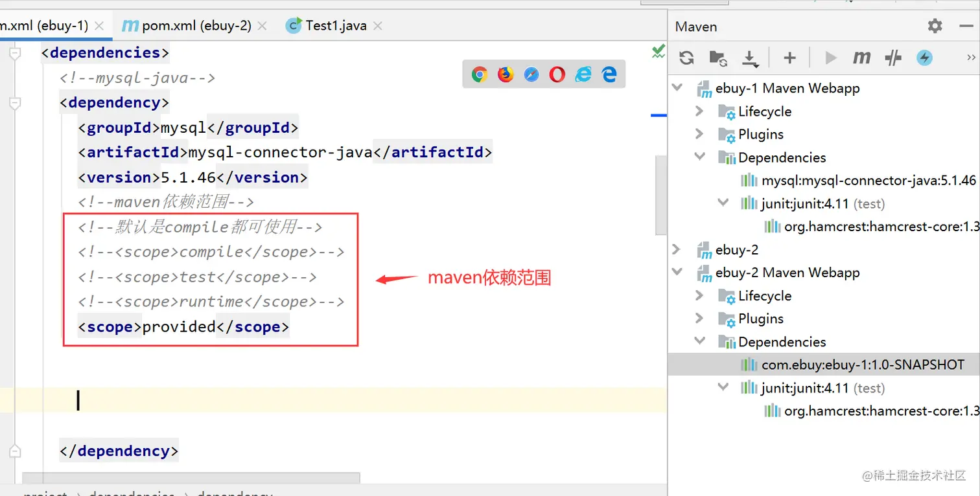980x496 pixels.
Task: Click the Download Sources icon in Maven toolbar
Action: pyautogui.click(x=750, y=58)
